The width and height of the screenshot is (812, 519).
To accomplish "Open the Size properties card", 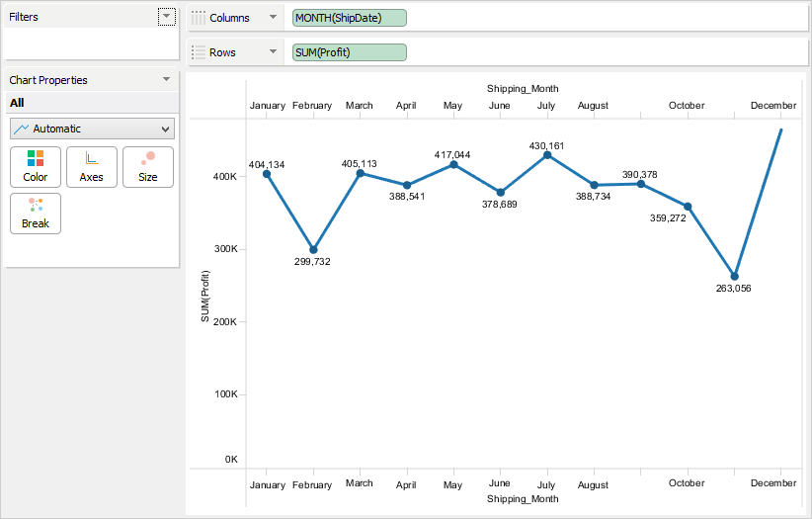I will click(148, 167).
